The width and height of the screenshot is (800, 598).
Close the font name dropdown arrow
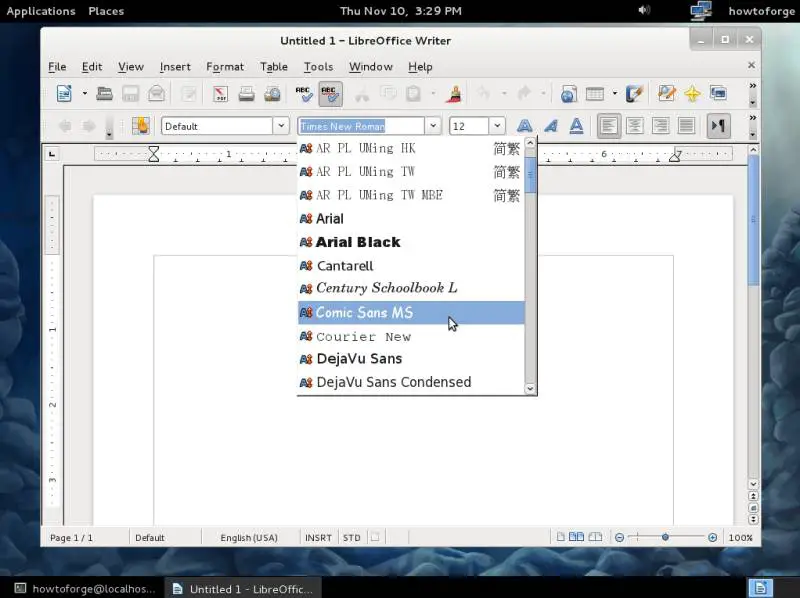click(x=433, y=126)
